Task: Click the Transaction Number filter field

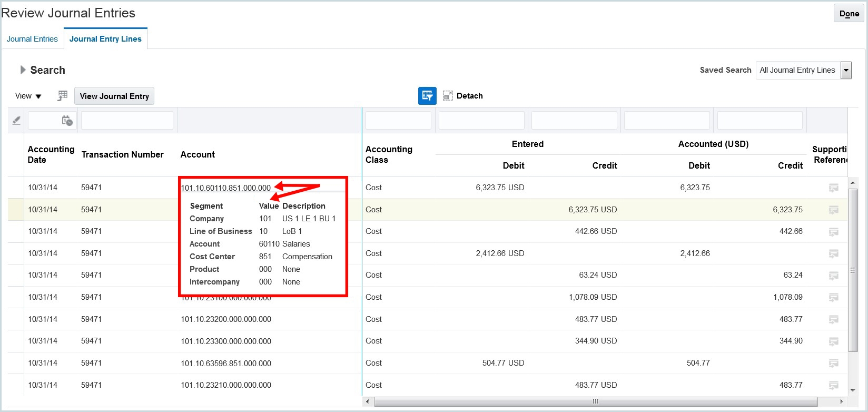Action: pyautogui.click(x=127, y=121)
